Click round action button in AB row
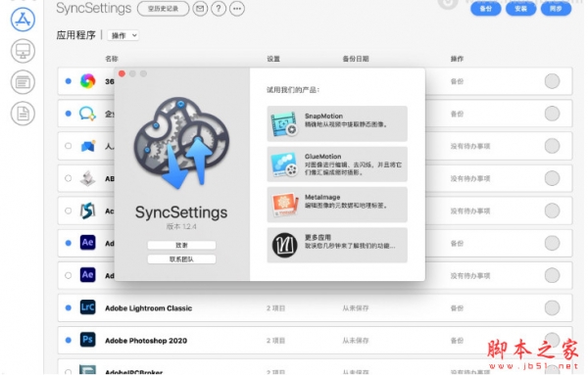 click(x=552, y=178)
